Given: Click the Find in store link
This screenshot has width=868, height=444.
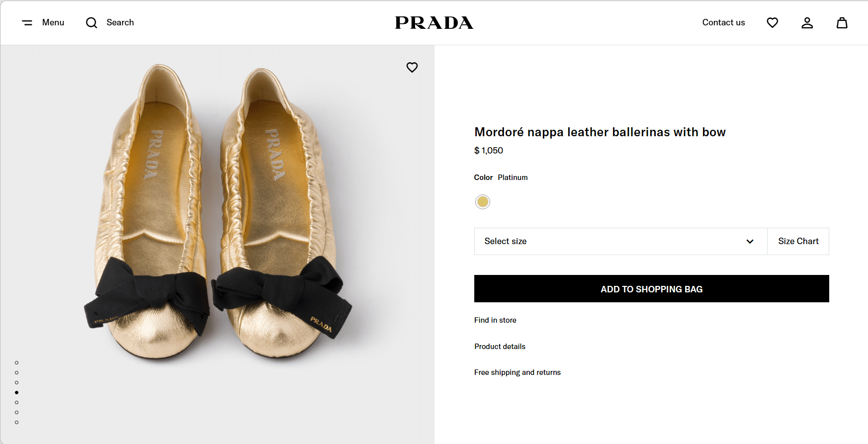Looking at the screenshot, I should pyautogui.click(x=495, y=320).
